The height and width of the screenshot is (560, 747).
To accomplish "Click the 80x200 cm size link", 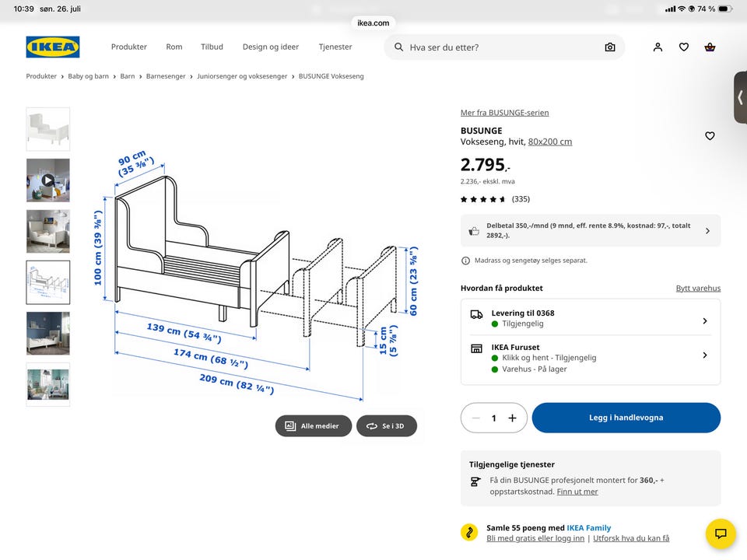I will tap(550, 142).
